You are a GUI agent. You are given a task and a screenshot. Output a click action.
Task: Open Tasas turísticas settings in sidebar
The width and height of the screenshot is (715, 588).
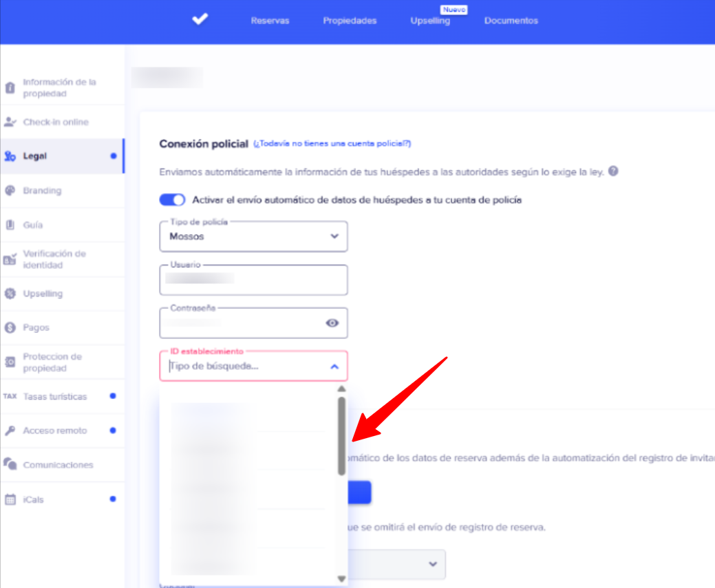tap(55, 397)
